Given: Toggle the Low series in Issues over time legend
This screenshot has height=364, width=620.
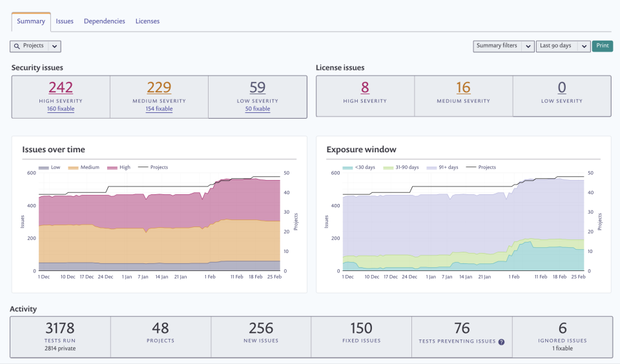Looking at the screenshot, I should point(50,168).
